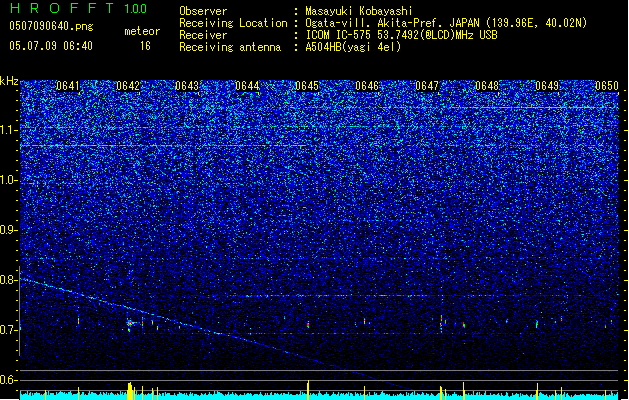
Task: Click the 1.1 kHz axis label
Action: coord(9,130)
